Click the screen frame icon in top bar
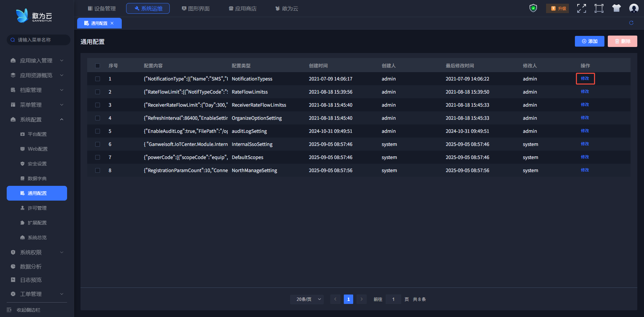The width and height of the screenshot is (644, 317). tap(599, 8)
